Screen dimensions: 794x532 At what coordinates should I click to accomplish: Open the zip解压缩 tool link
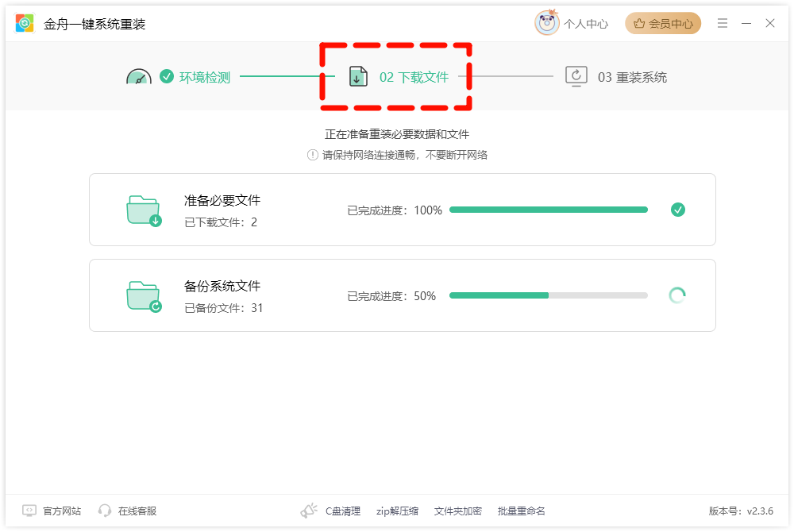397,511
